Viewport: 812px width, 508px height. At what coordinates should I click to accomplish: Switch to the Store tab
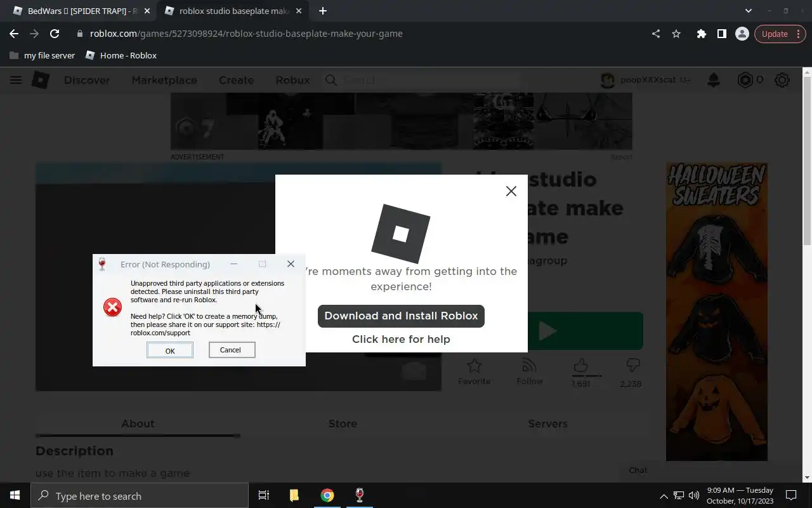click(x=343, y=424)
